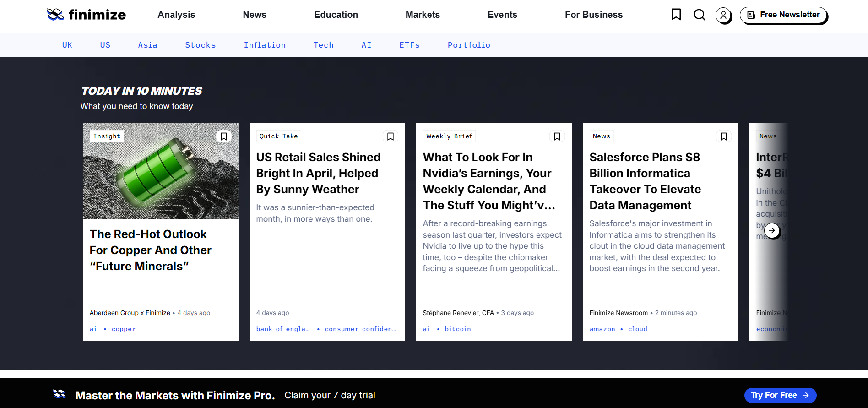Bookmark the US Retail Sales article

click(x=391, y=136)
